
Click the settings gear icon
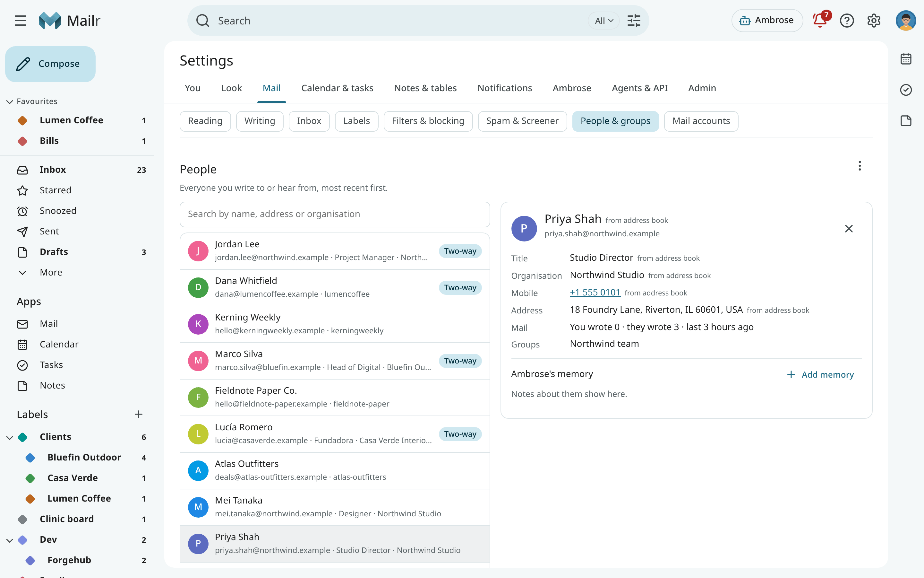(x=874, y=21)
